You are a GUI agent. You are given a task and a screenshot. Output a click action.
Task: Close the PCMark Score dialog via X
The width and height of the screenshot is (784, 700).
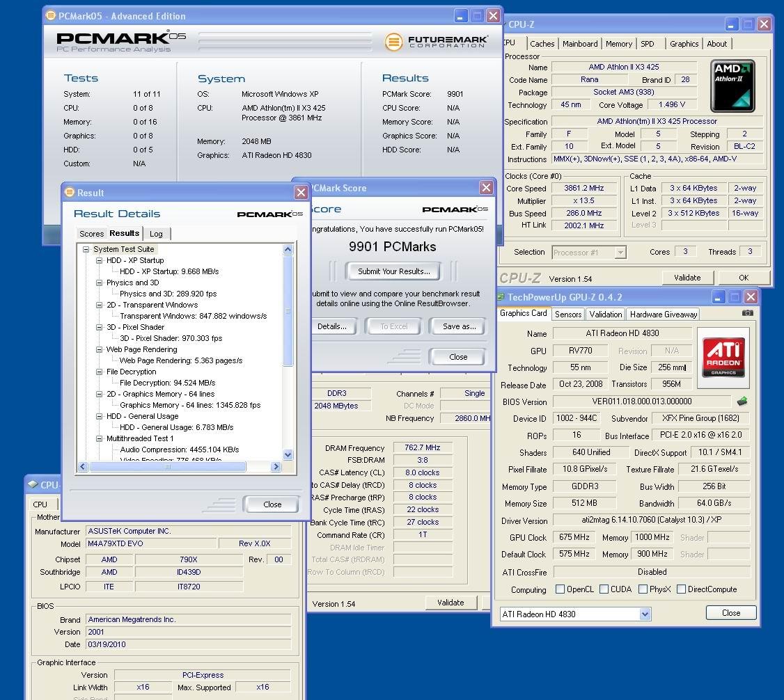coord(486,187)
